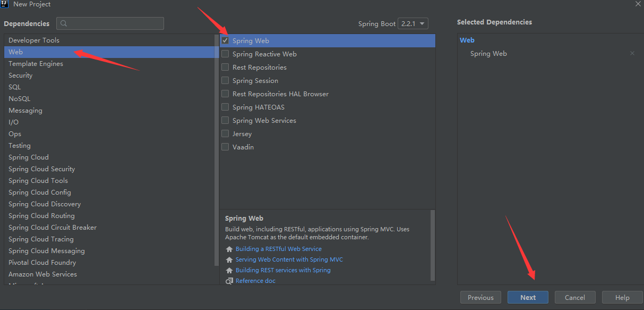The height and width of the screenshot is (310, 644).
Task: Open the Security category
Action: [x=109, y=76]
